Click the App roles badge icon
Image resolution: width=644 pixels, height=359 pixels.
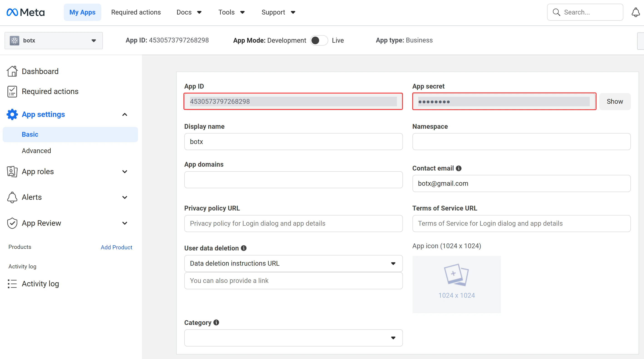coord(12,171)
